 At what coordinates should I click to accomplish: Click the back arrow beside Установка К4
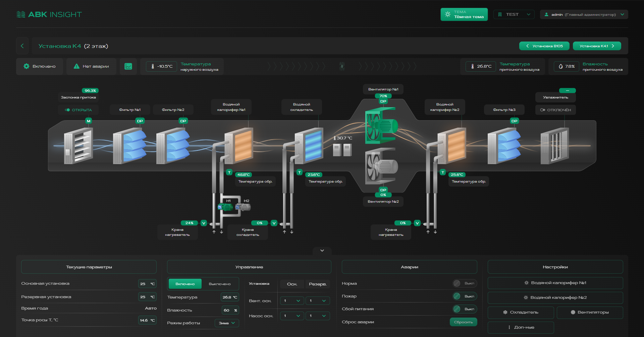22,46
